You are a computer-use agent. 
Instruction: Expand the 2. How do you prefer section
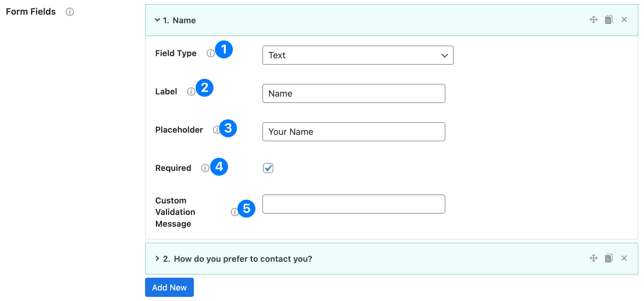pyautogui.click(x=157, y=259)
